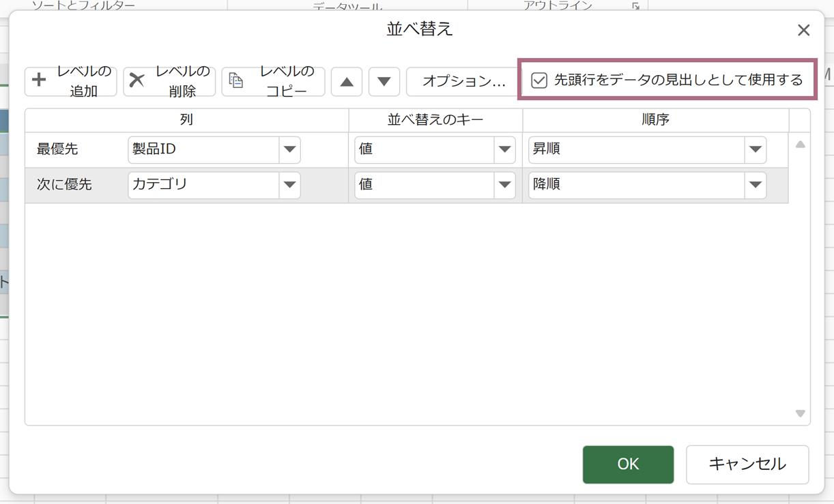834x504 pixels.
Task: Expand the 製品ID column dropdown
Action: (289, 149)
